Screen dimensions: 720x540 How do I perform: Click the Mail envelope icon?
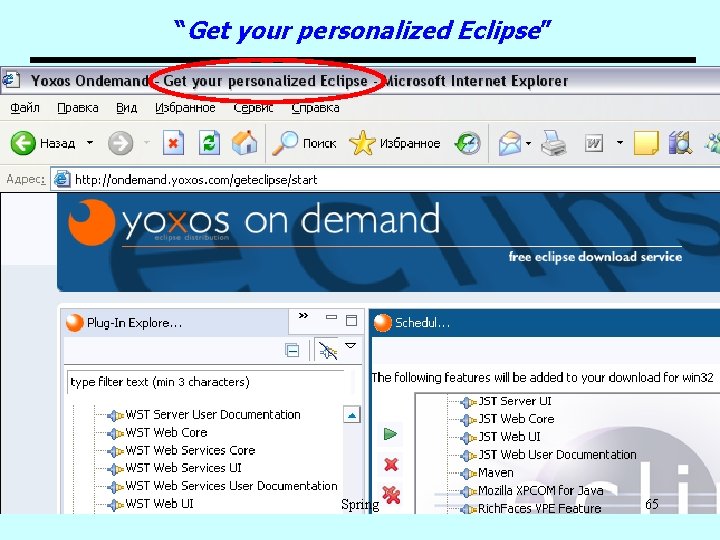click(510, 143)
